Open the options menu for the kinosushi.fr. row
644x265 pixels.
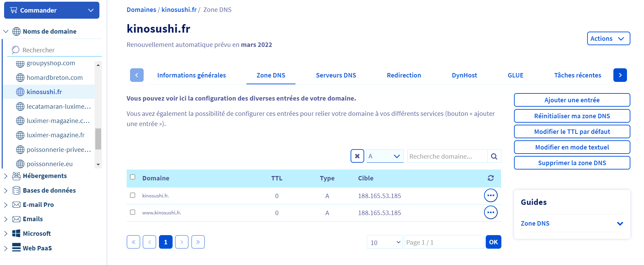point(490,196)
